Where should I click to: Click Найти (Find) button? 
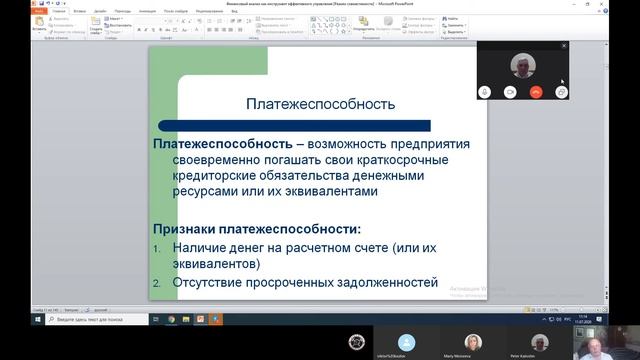coord(450,19)
